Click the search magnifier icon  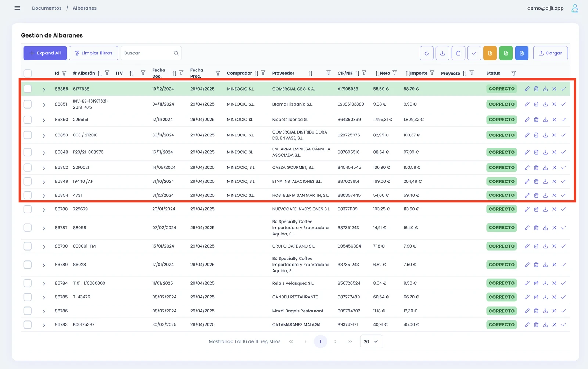(x=176, y=53)
